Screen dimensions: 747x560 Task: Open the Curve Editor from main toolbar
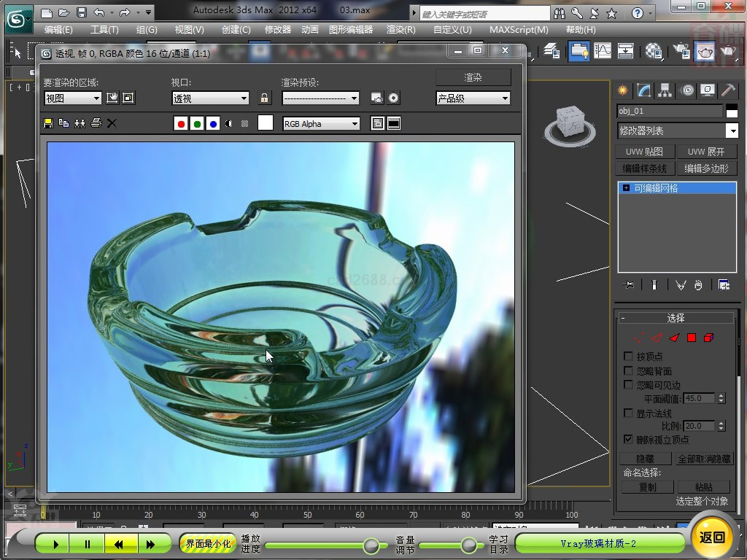(x=603, y=50)
